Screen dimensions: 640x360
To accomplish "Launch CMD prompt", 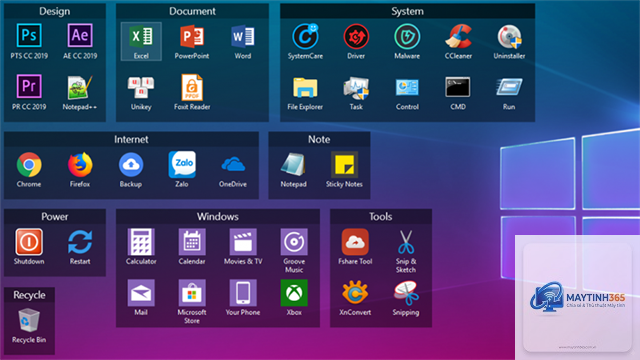I will point(458,87).
